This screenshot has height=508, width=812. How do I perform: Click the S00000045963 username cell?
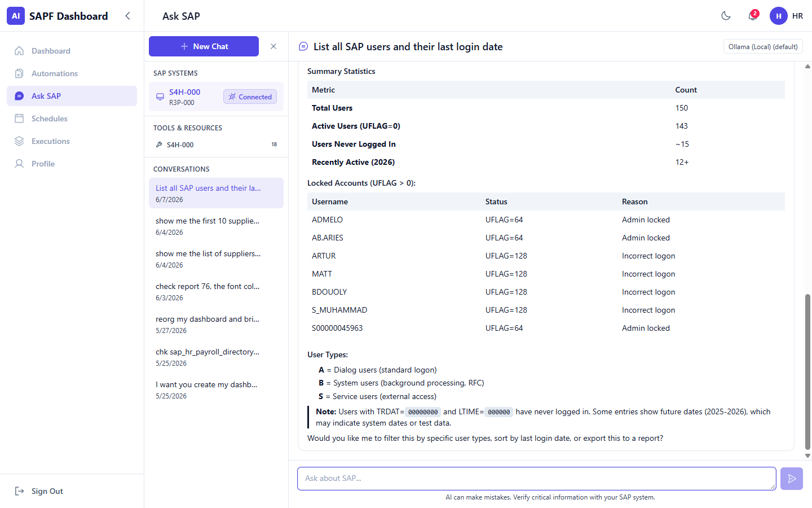click(337, 328)
